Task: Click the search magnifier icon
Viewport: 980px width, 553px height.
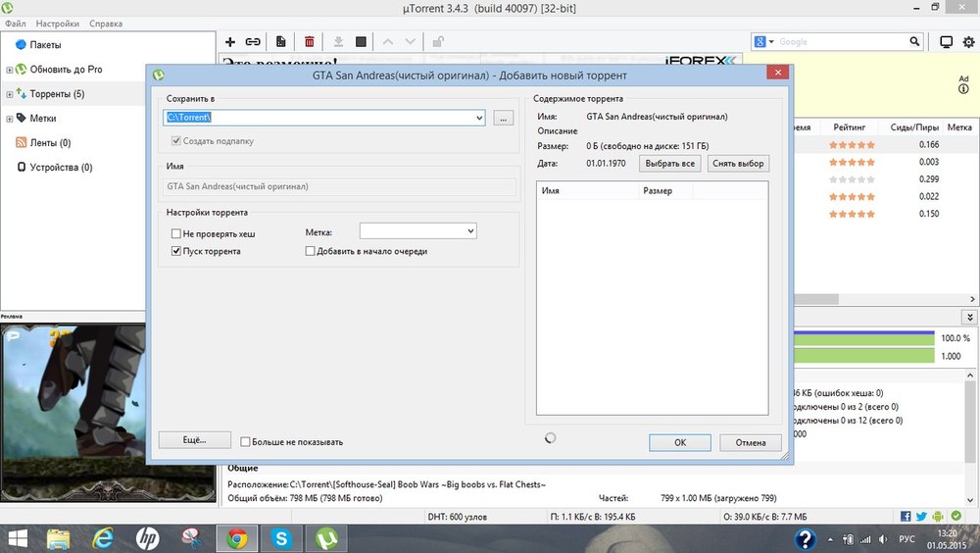Action: click(914, 41)
